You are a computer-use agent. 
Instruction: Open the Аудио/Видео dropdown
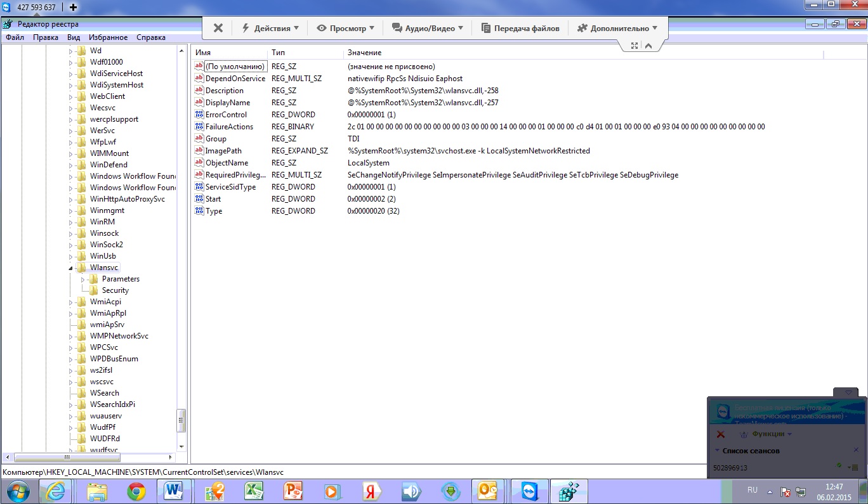pos(428,28)
